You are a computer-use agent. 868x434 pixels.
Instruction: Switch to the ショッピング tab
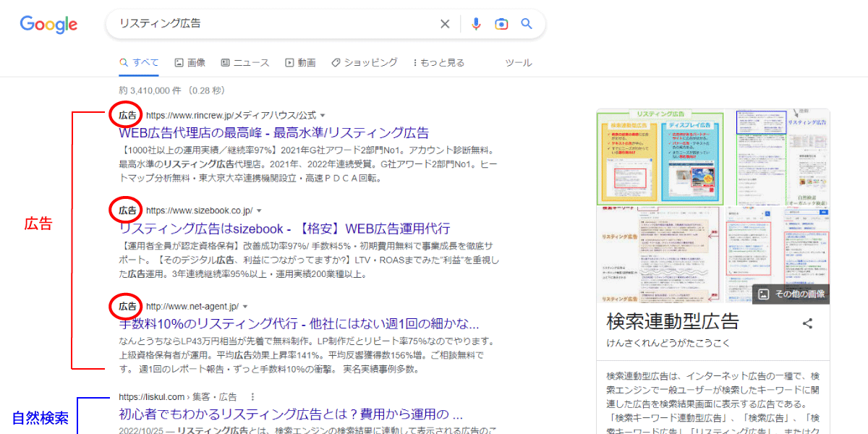click(364, 63)
